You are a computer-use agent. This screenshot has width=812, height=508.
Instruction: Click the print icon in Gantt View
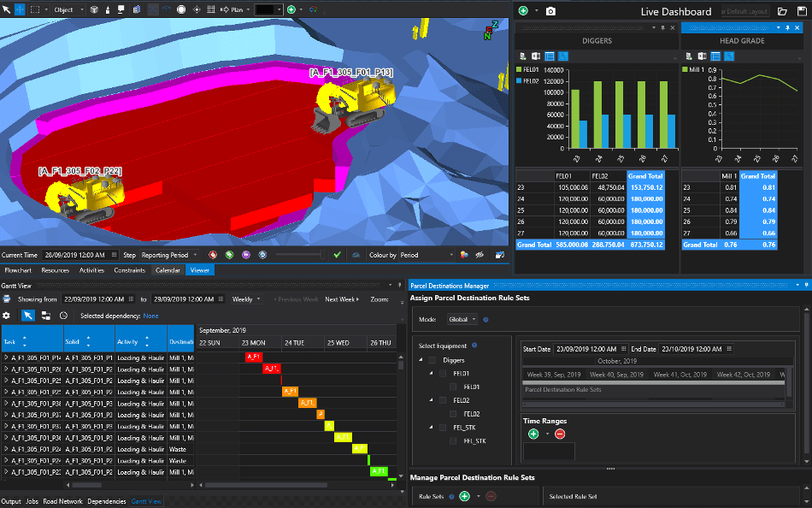click(6, 299)
